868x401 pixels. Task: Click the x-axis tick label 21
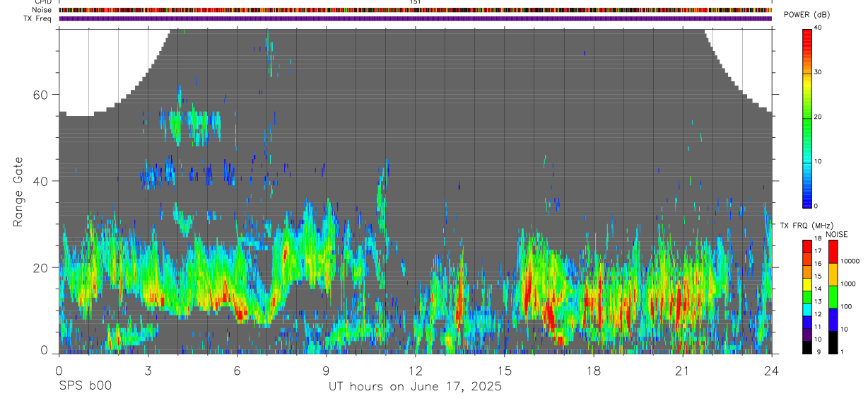coord(682,371)
